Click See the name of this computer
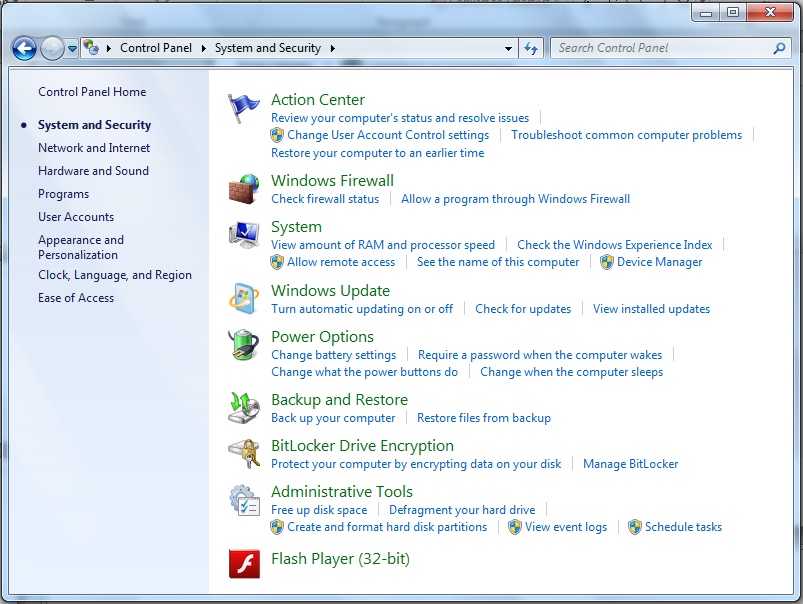 (498, 262)
